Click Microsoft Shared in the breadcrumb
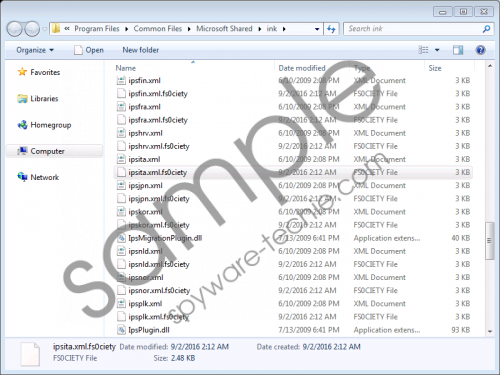Screen dimensions: 500x375 (x=224, y=29)
